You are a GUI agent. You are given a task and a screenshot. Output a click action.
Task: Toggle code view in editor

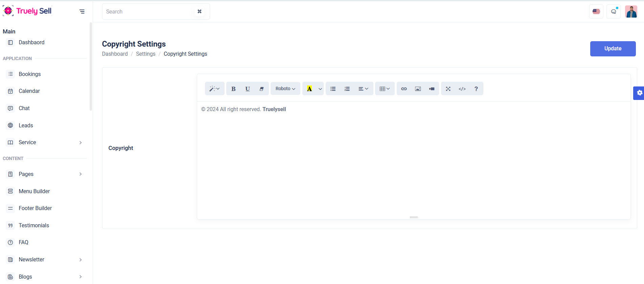[x=462, y=89]
